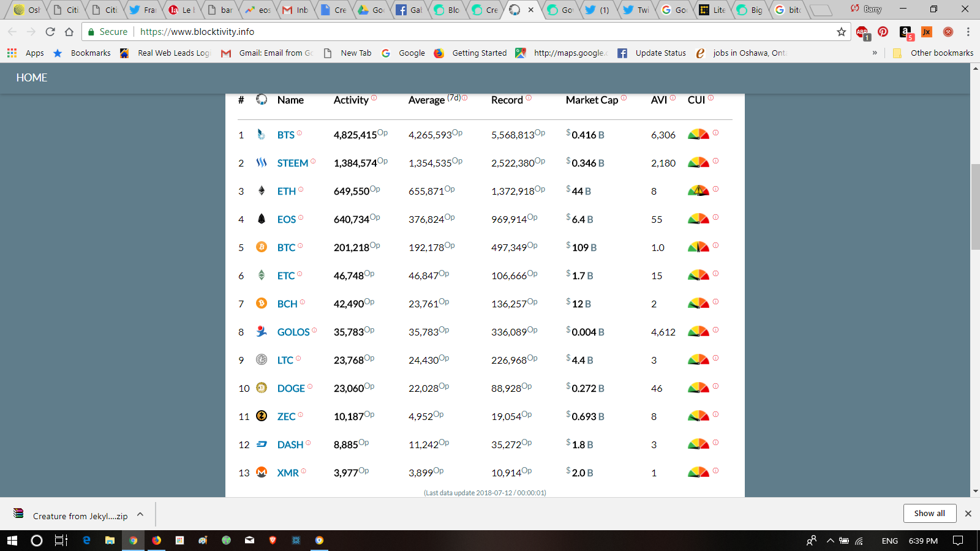Screen dimensions: 980x551
Task: Switch to the Inbox Gmail tab
Action: 295,10
